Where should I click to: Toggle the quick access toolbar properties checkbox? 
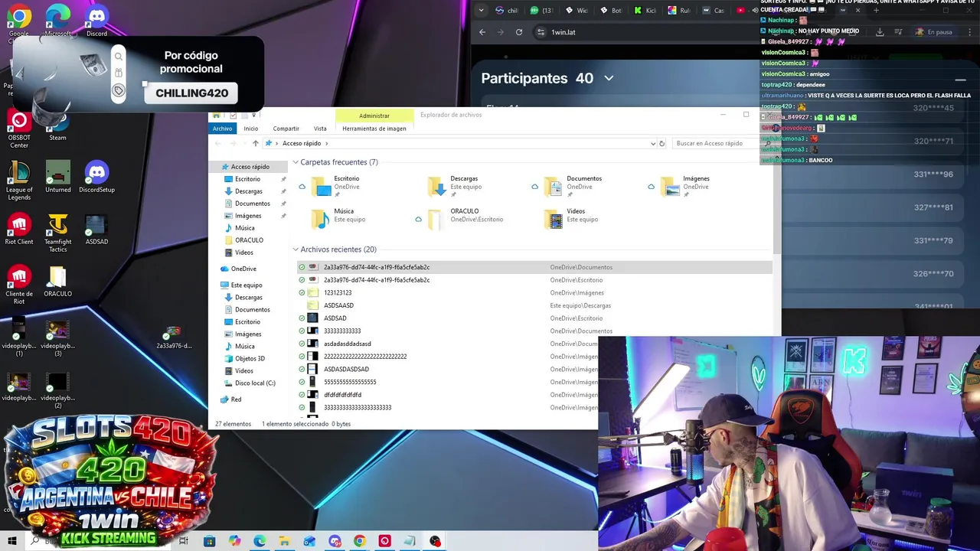[234, 116]
